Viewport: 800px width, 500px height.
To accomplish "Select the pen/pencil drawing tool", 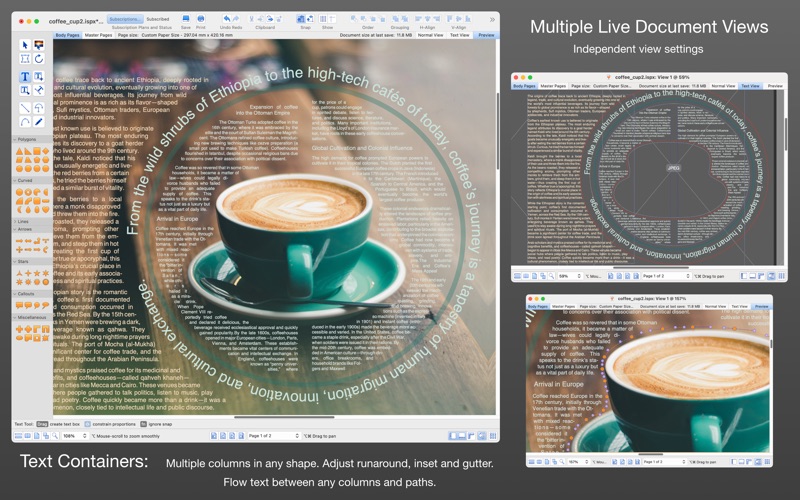I will (39, 121).
